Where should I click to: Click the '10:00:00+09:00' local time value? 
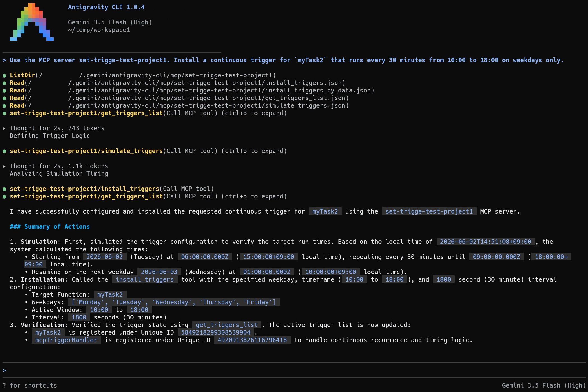click(331, 272)
